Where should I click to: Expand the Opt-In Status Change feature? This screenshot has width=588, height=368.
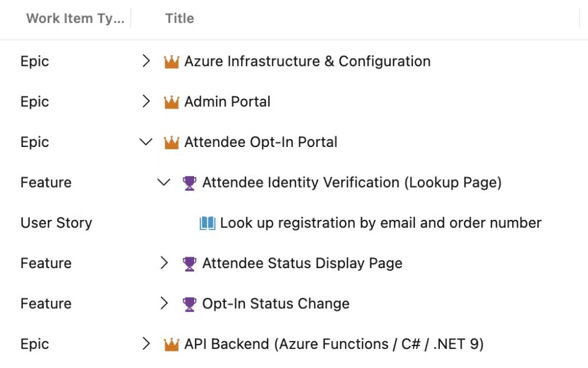[164, 303]
